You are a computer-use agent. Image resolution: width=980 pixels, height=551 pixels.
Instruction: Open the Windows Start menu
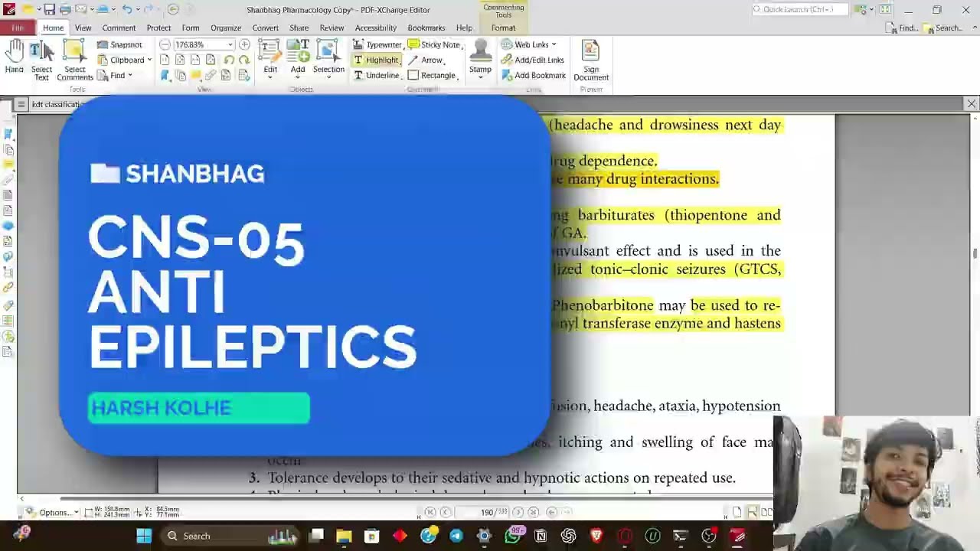144,536
